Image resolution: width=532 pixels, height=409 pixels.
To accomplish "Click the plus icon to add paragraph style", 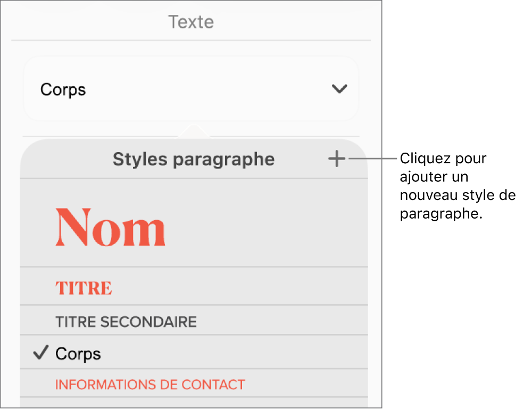I will coord(336,158).
